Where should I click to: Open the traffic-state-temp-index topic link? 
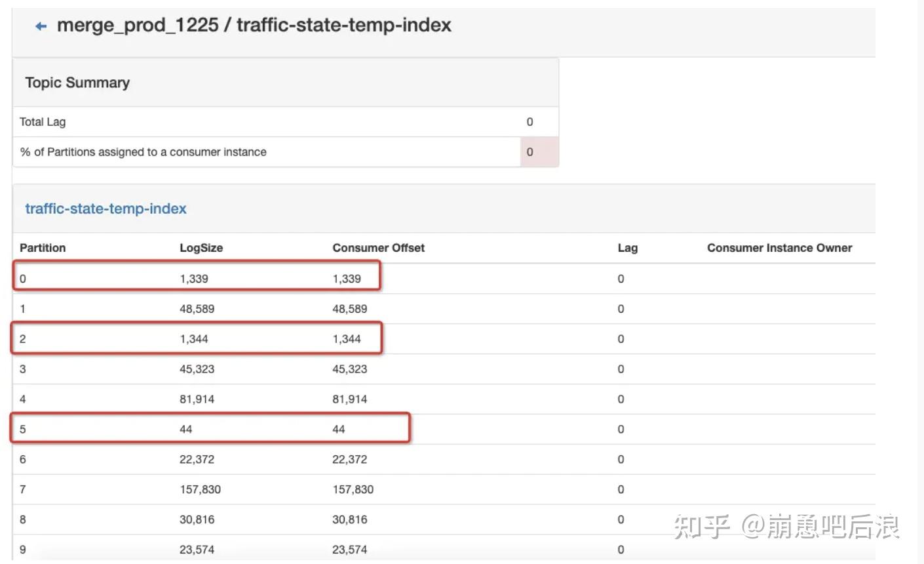point(106,209)
